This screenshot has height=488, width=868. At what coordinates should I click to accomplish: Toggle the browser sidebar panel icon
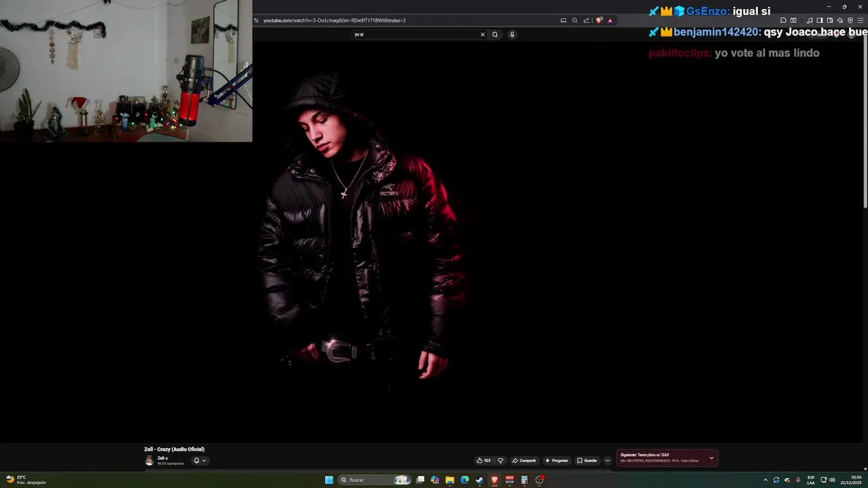819,20
